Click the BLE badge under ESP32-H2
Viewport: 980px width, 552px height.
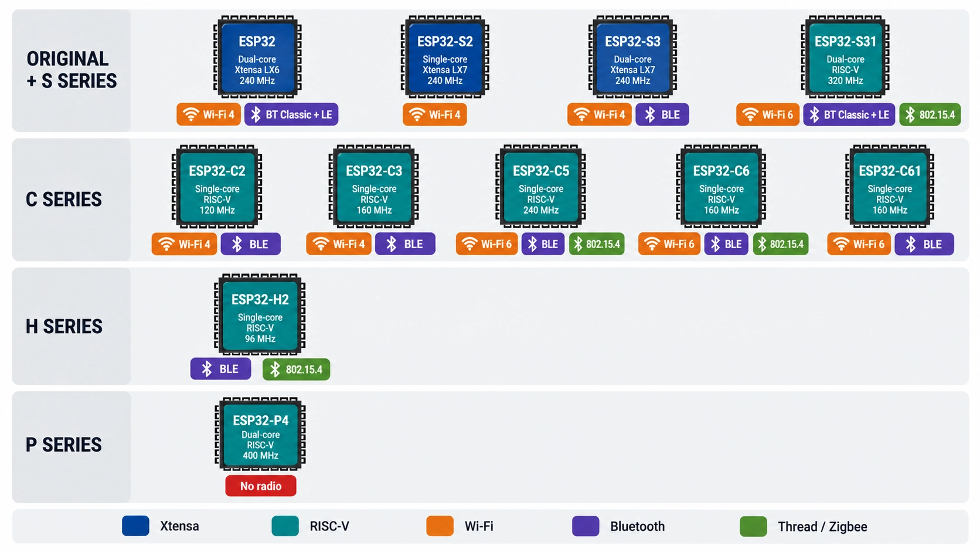(221, 369)
